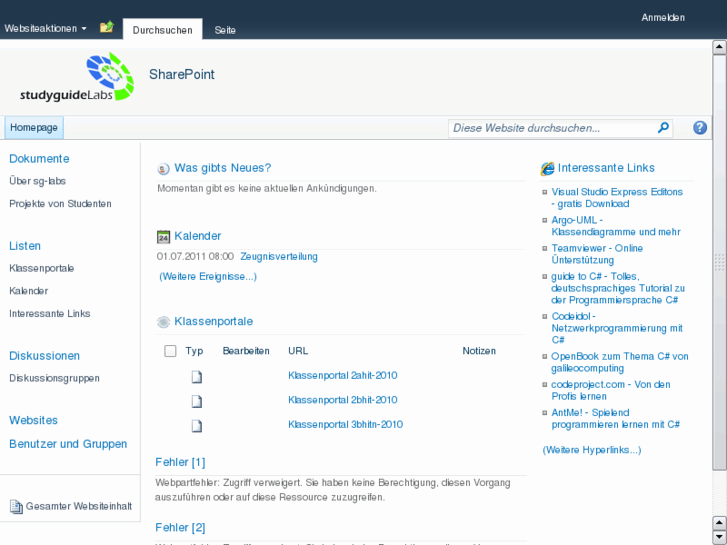This screenshot has width=727, height=545.
Task: Click (Weitere Ereignisse...) link
Action: (x=208, y=276)
